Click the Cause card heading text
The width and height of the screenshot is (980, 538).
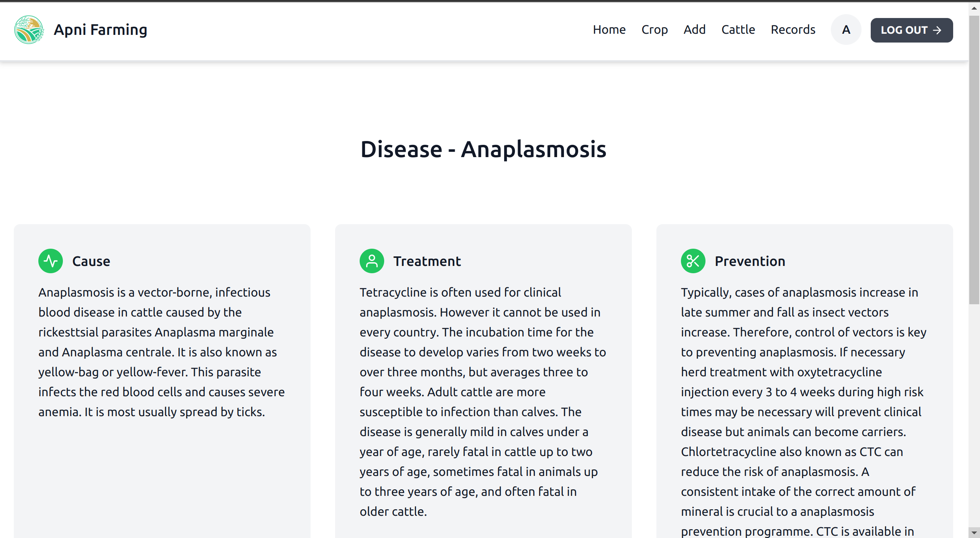coord(91,261)
